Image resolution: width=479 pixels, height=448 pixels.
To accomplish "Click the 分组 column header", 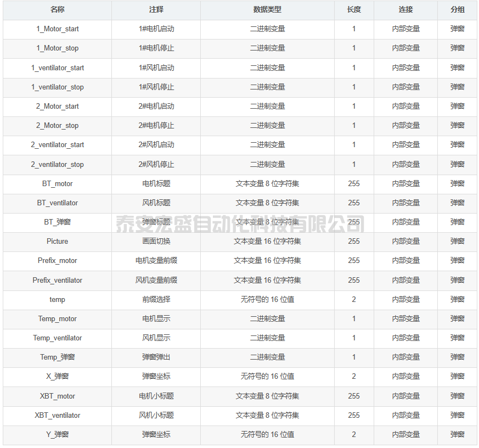I will click(x=457, y=10).
